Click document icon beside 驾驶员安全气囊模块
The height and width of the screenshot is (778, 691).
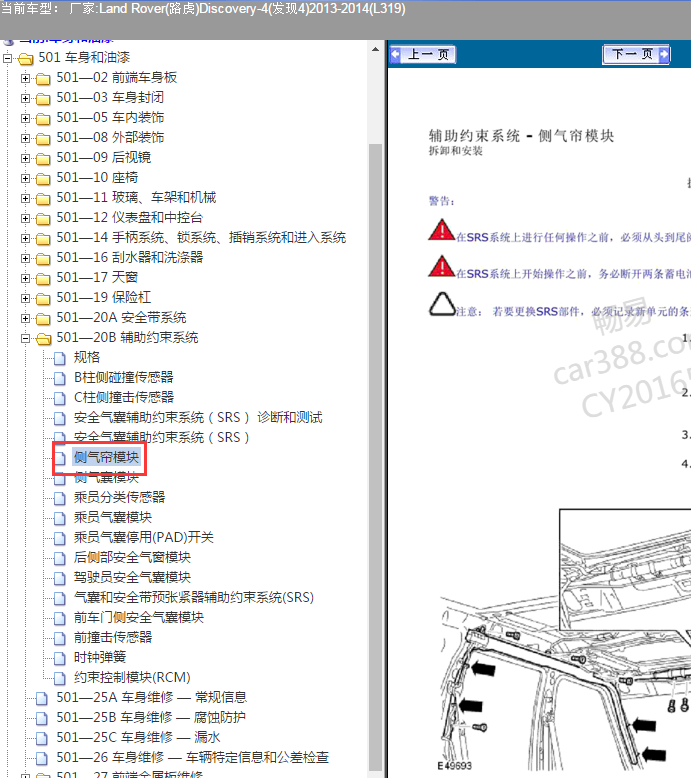pyautogui.click(x=60, y=579)
